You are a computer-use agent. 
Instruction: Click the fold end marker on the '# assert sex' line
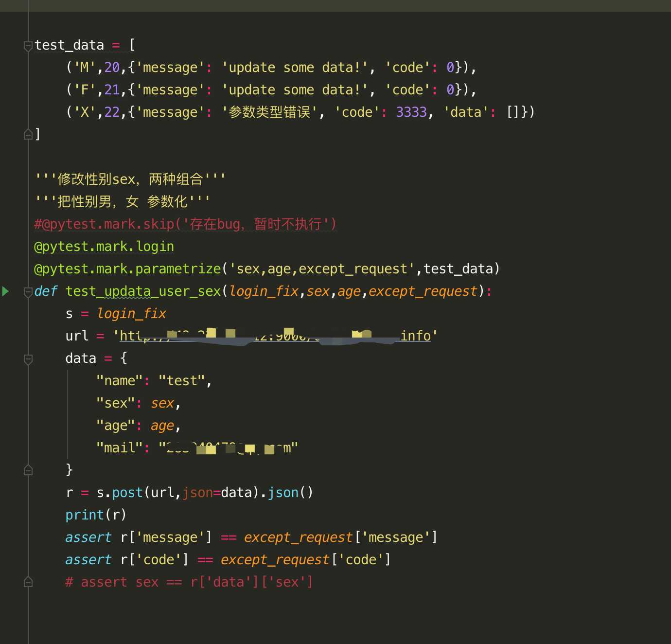pos(28,582)
